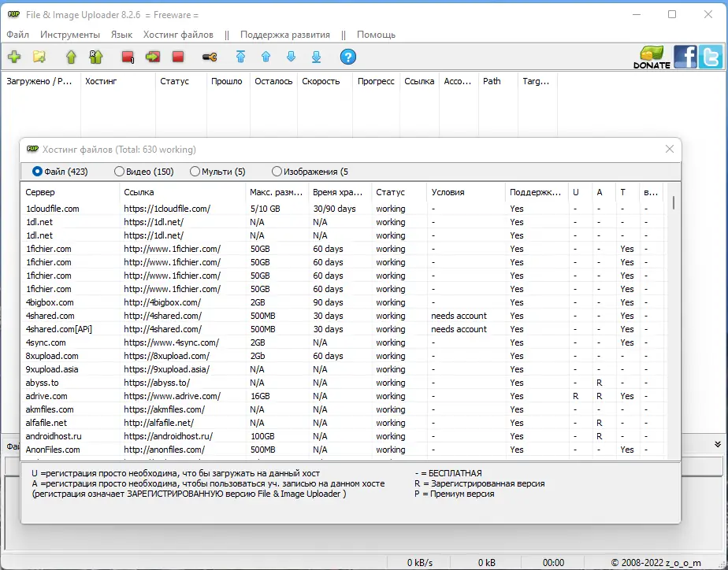Click the plain red stop square icon
This screenshot has width=728, height=570.
(x=178, y=57)
